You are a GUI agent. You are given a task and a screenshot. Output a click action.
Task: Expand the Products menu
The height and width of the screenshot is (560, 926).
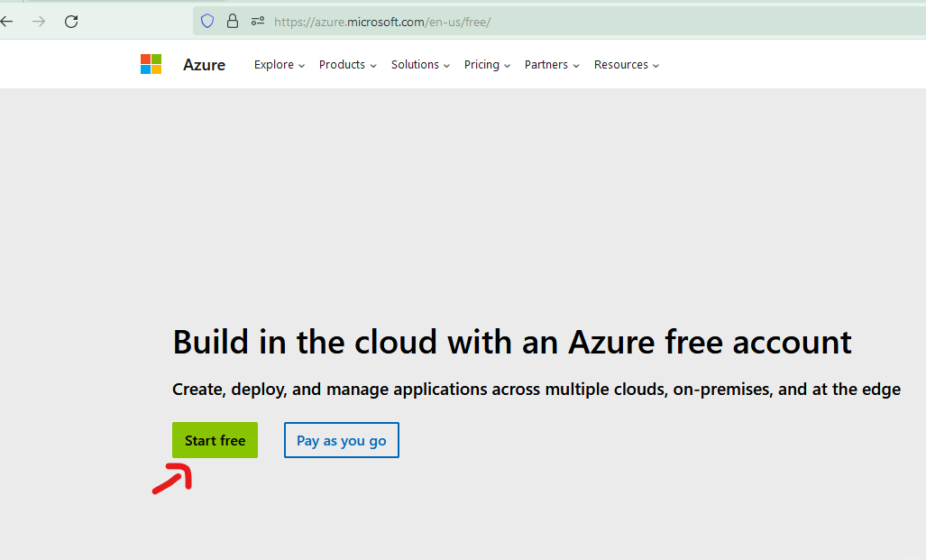click(x=347, y=64)
